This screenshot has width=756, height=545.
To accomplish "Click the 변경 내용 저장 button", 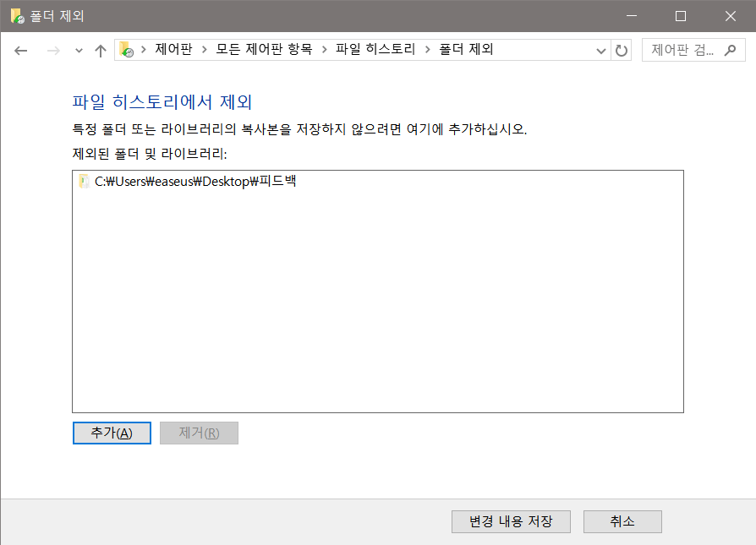I will (x=511, y=521).
